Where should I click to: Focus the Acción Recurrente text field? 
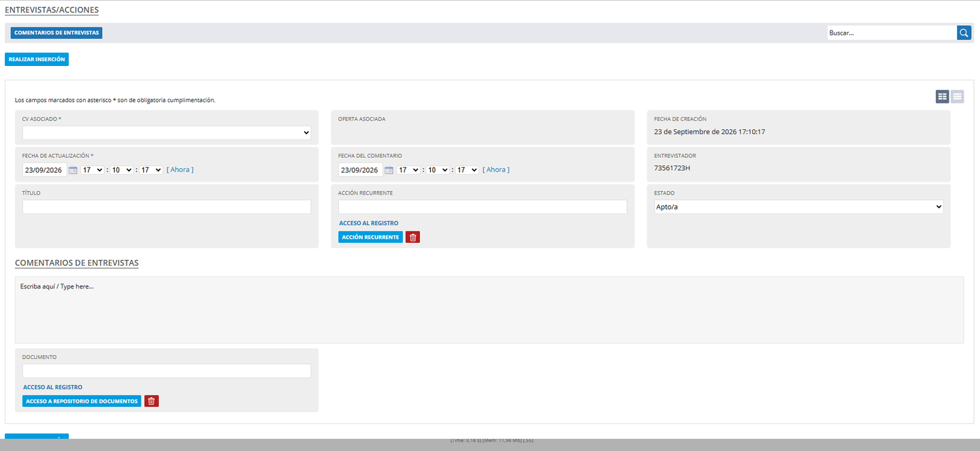pos(483,207)
